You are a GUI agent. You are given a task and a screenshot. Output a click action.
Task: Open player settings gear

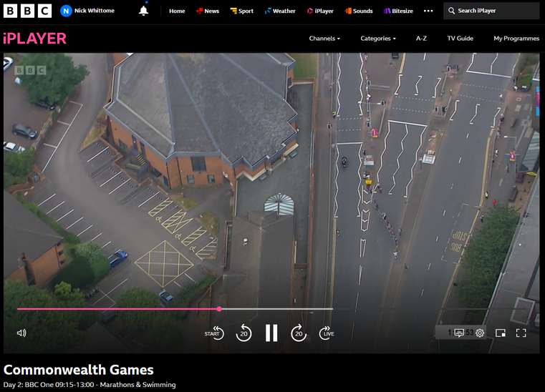tap(480, 333)
